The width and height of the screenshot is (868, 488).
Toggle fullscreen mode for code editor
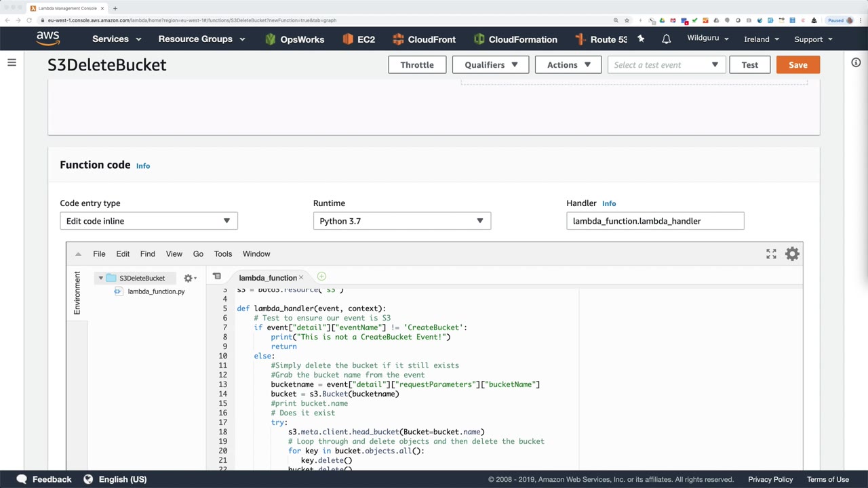771,253
